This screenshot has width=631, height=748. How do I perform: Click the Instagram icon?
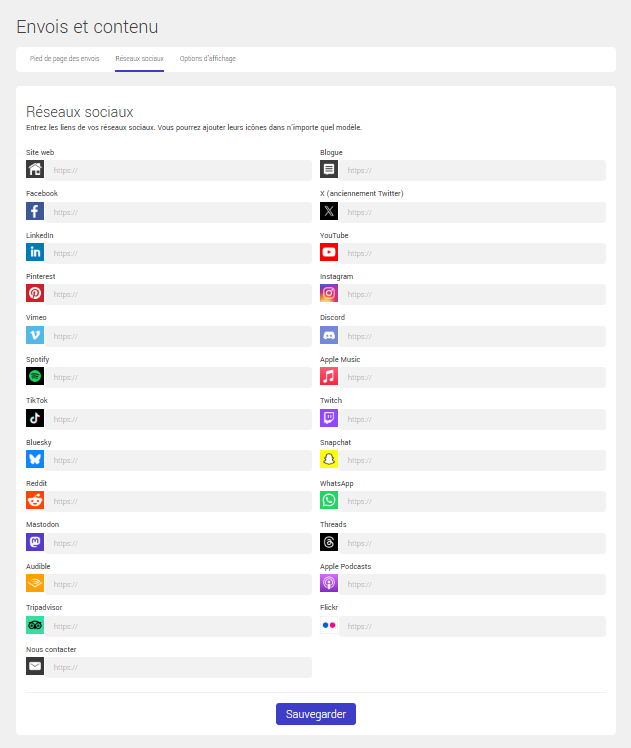click(x=329, y=293)
